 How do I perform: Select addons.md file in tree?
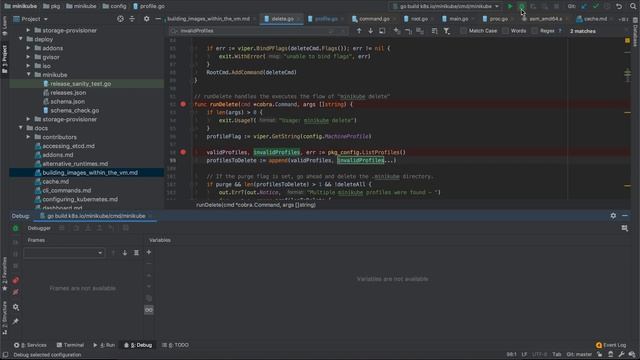tap(58, 155)
